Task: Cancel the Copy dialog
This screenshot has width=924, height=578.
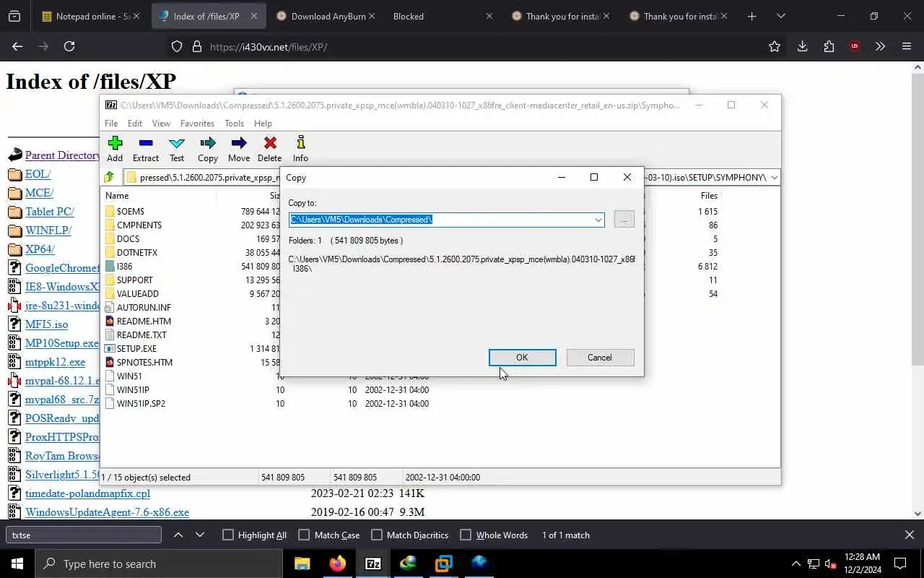Action: (x=600, y=358)
